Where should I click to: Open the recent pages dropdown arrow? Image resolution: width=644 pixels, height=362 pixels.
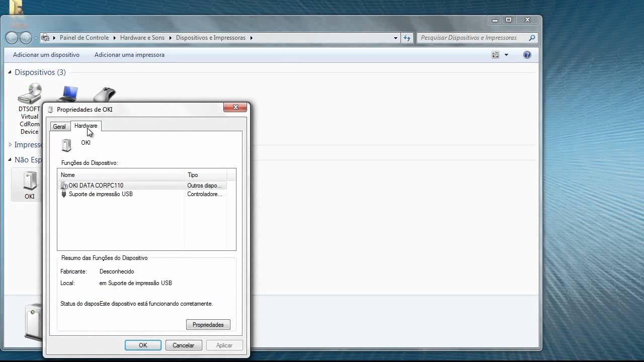[36, 38]
